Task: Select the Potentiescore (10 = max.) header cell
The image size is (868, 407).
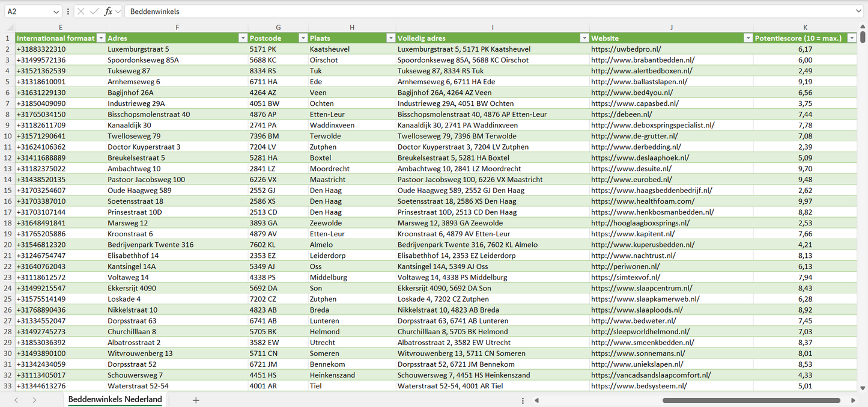Action: (x=806, y=38)
